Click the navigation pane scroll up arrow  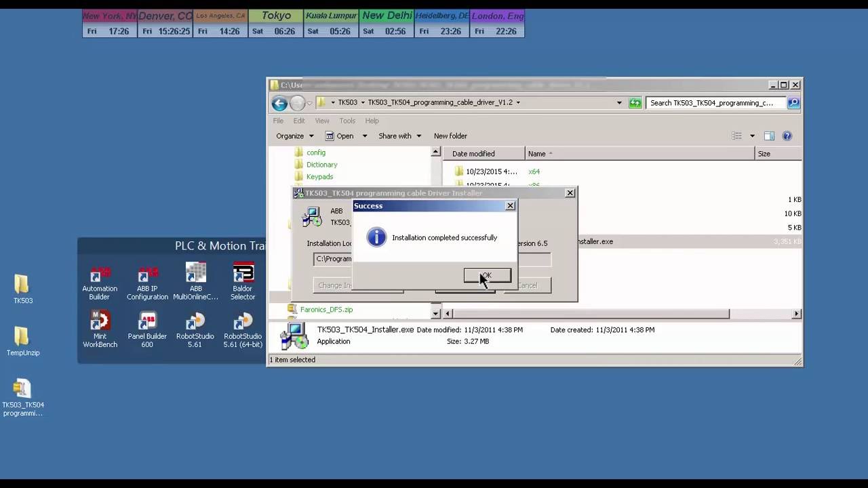point(436,152)
